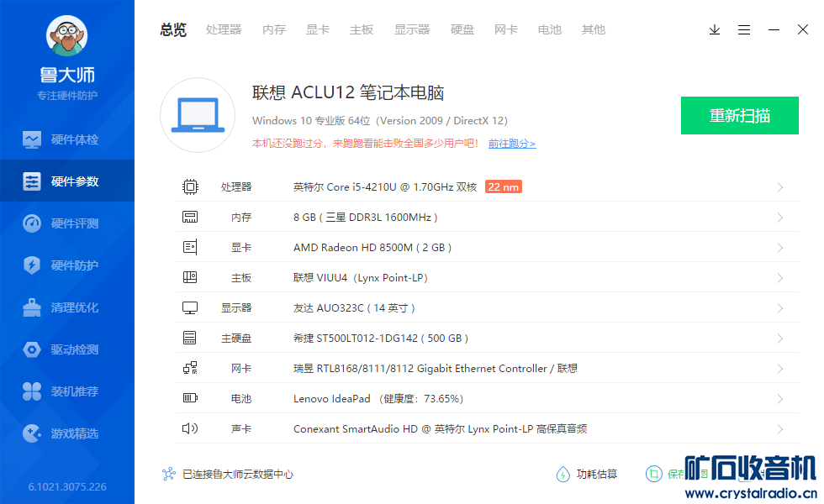Image resolution: width=824 pixels, height=504 pixels.
Task: Open the 显卡 tab
Action: 318,30
